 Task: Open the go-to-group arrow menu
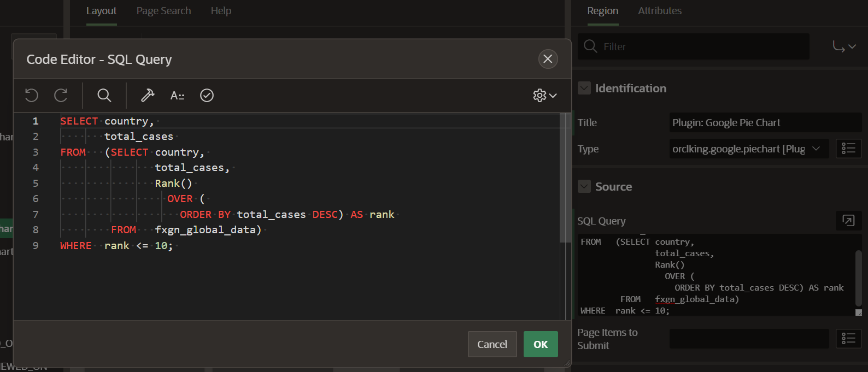[844, 46]
